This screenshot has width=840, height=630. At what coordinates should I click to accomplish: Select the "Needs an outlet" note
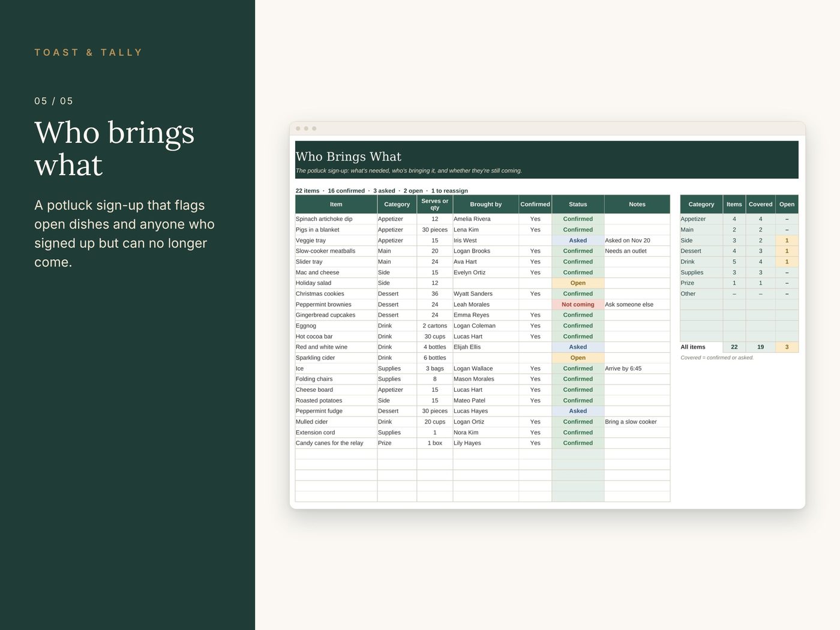(637, 251)
